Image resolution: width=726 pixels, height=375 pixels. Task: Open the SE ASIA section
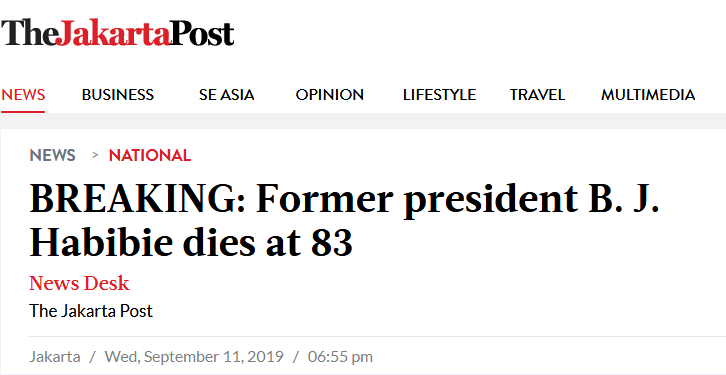coord(226,94)
